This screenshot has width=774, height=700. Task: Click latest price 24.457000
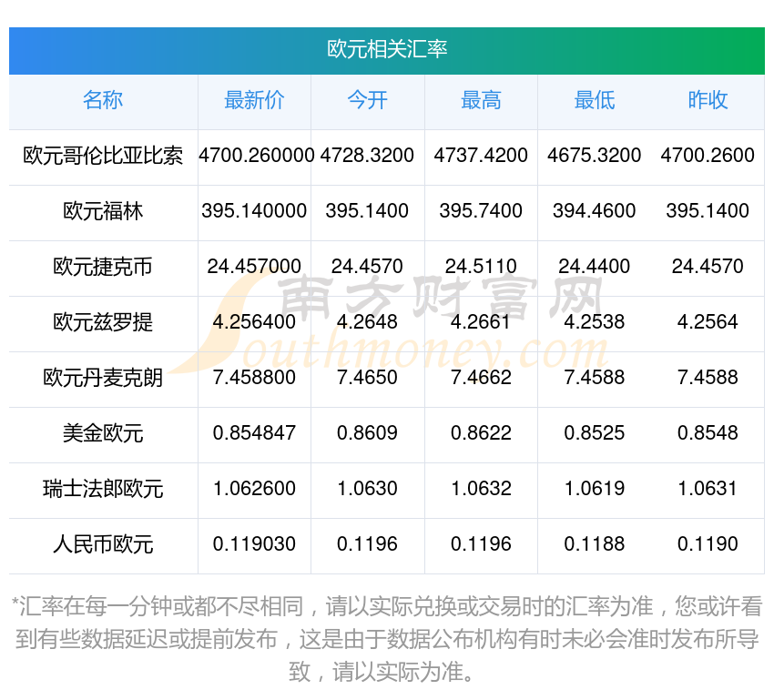pyautogui.click(x=254, y=267)
